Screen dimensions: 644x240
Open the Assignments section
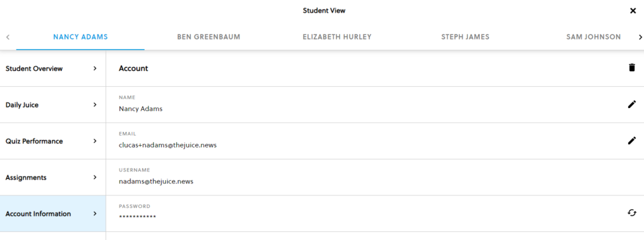(x=53, y=177)
